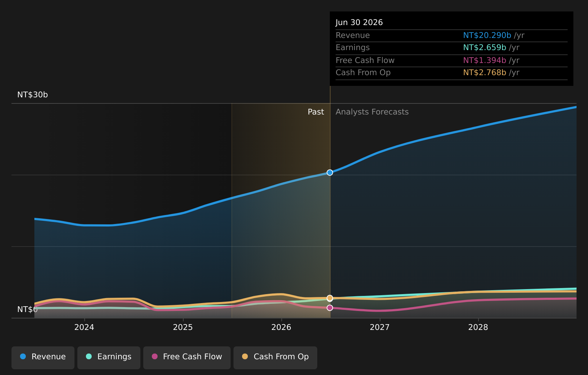
Task: Click the Free Cash Flow label in tooltip
Action: (x=365, y=60)
